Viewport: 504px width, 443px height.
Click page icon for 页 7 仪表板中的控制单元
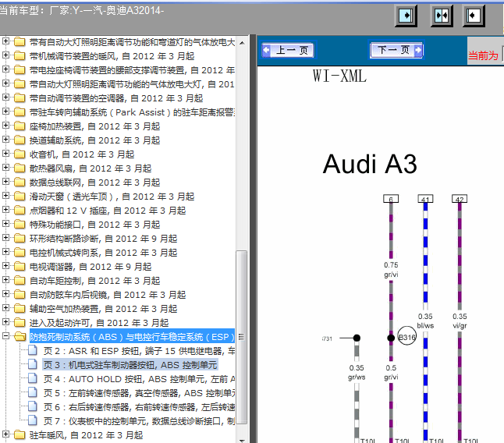33,421
